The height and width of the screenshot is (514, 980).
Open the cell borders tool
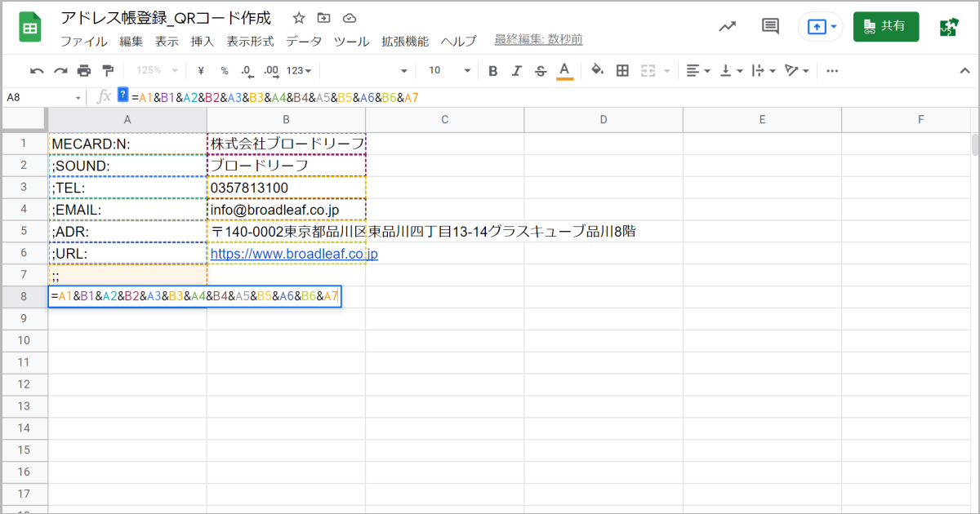[622, 71]
